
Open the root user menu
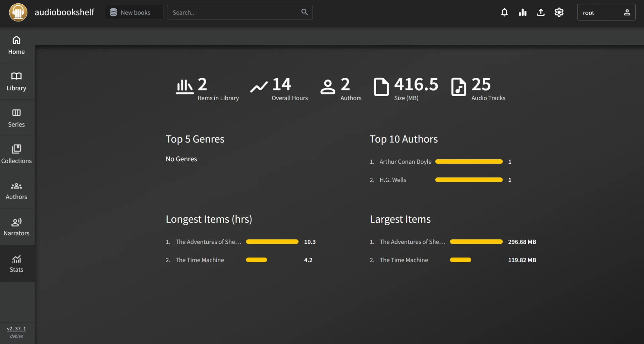tap(606, 12)
